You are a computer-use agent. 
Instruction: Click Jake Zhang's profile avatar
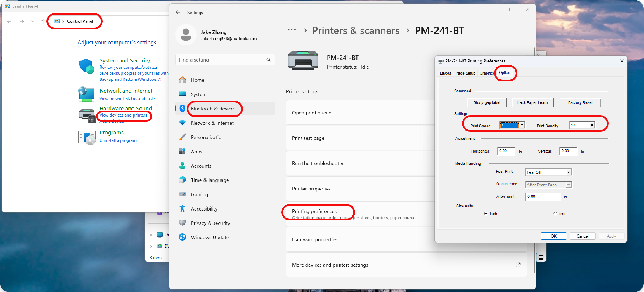coord(186,35)
